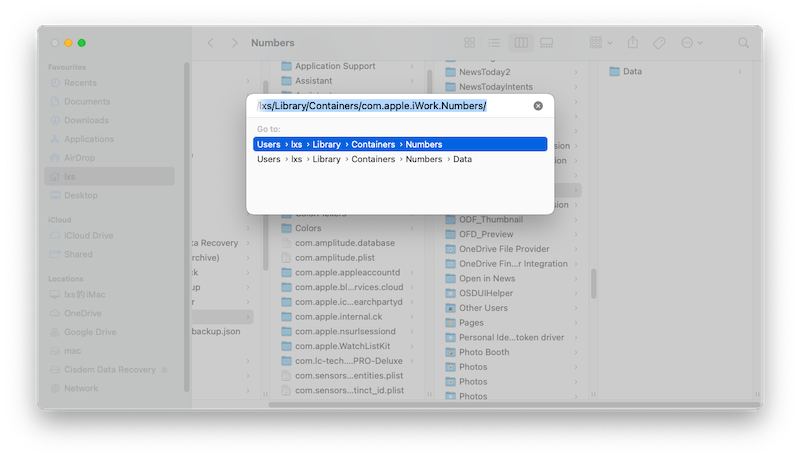Image resolution: width=800 pixels, height=459 pixels.
Task: Open iCloud Drive in the sidebar
Action: pos(109,236)
